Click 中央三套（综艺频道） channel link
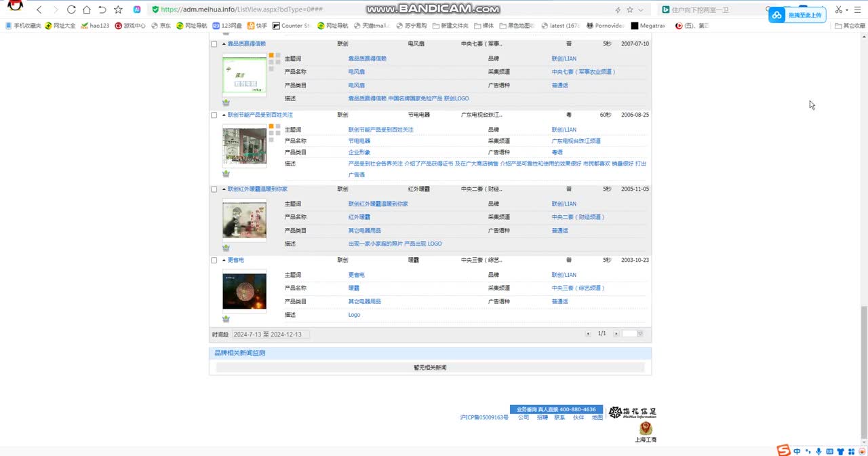 pos(578,288)
